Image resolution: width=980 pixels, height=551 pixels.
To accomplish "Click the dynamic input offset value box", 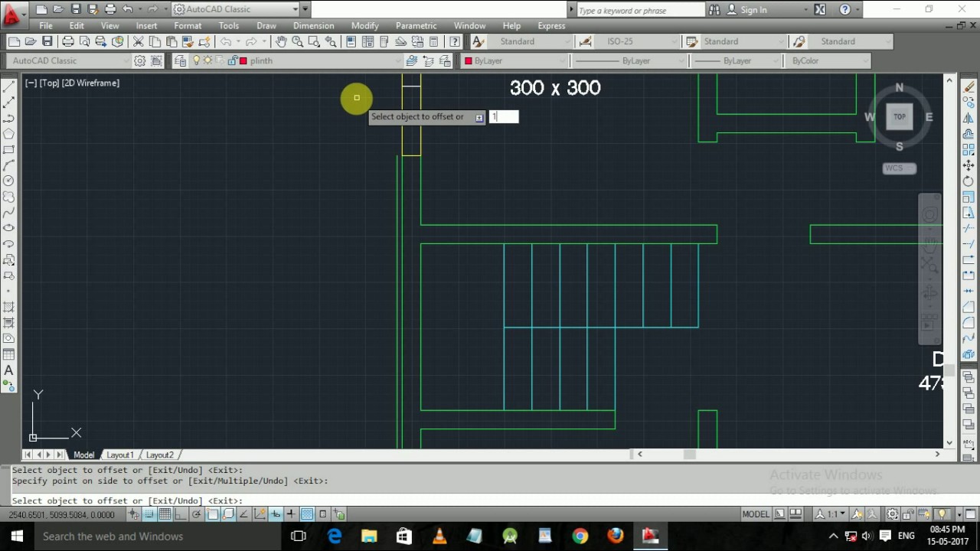I will pos(504,116).
